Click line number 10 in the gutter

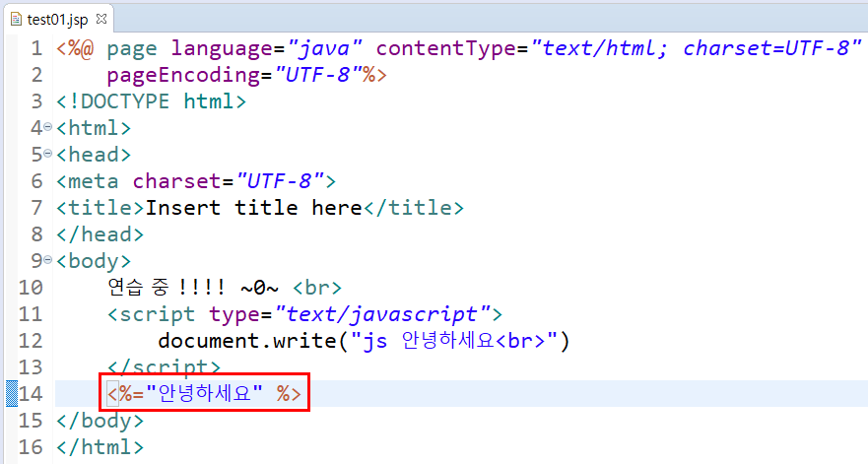click(31, 288)
